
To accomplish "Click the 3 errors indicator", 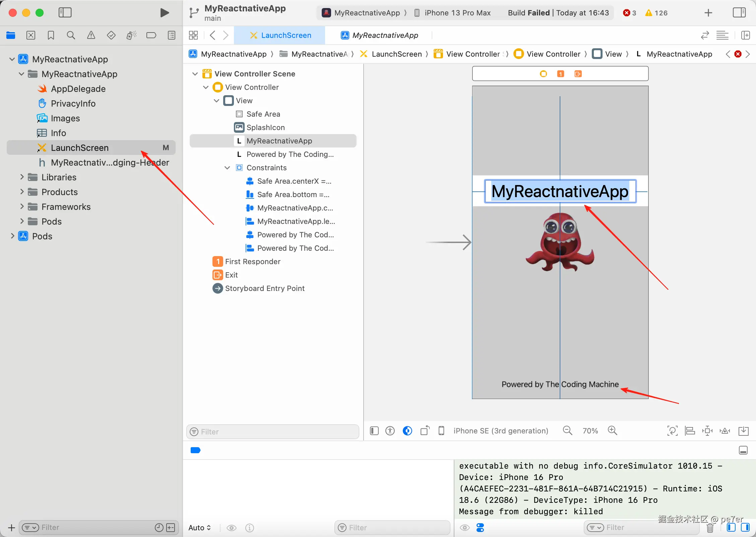I will pos(629,13).
